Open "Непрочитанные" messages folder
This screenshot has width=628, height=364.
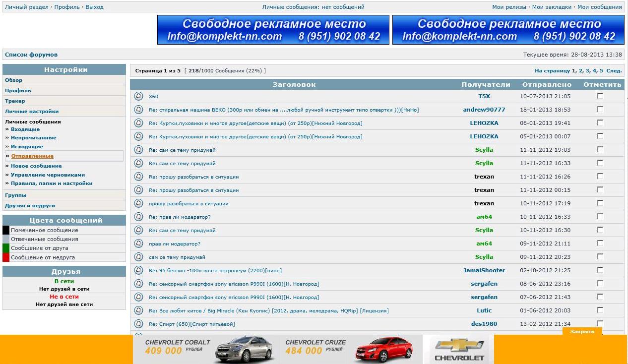pyautogui.click(x=34, y=137)
